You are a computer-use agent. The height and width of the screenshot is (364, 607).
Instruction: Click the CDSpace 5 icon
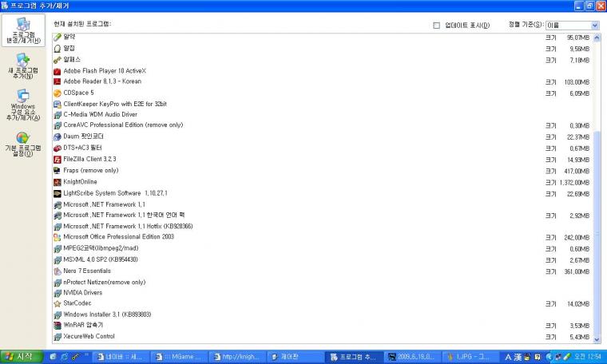[x=58, y=93]
